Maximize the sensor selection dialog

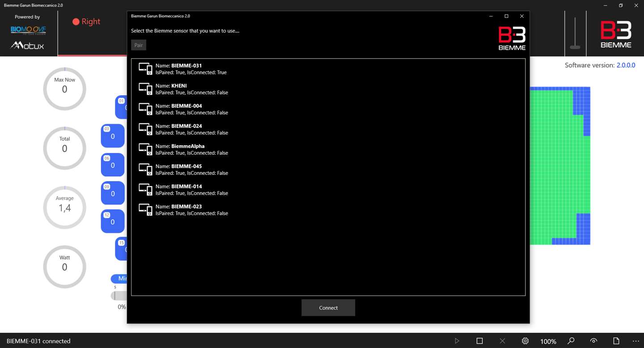coord(506,16)
